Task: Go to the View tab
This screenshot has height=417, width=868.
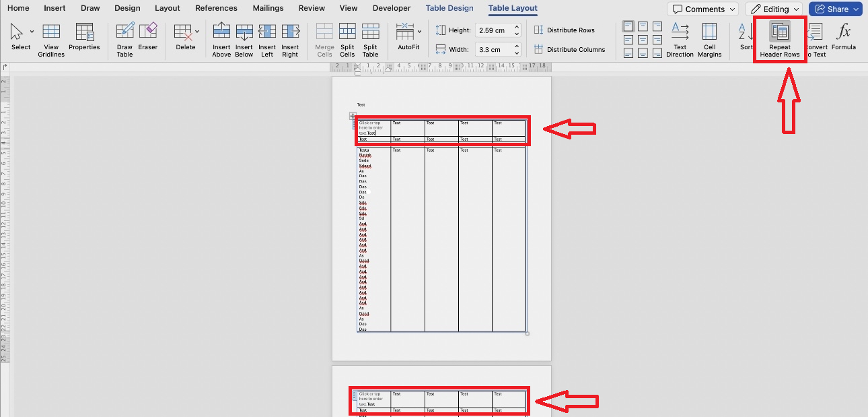Action: point(349,8)
